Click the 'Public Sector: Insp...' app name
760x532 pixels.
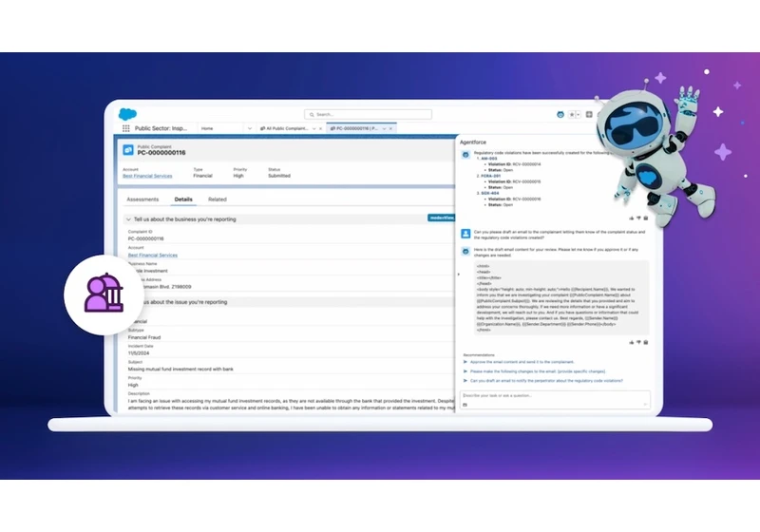[x=161, y=128]
